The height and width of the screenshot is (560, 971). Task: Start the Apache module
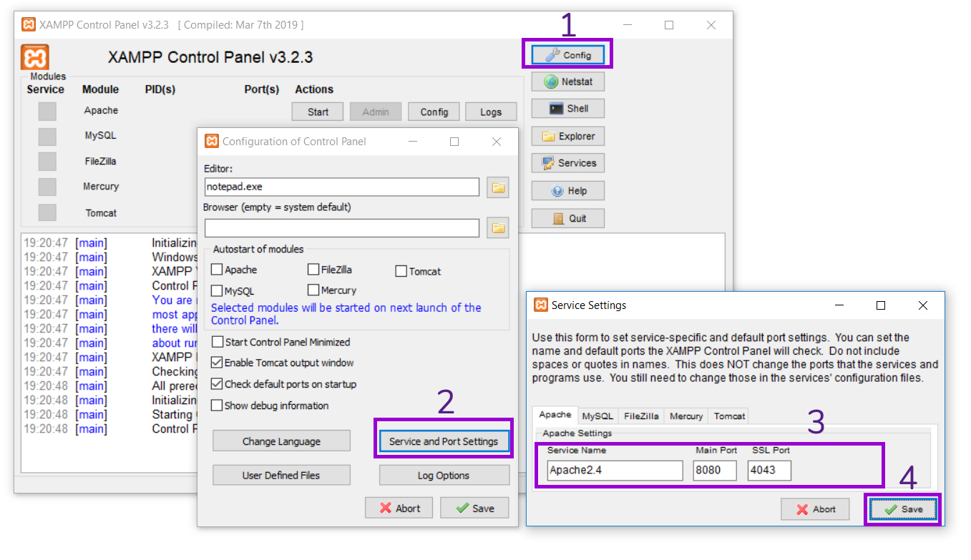pos(318,112)
